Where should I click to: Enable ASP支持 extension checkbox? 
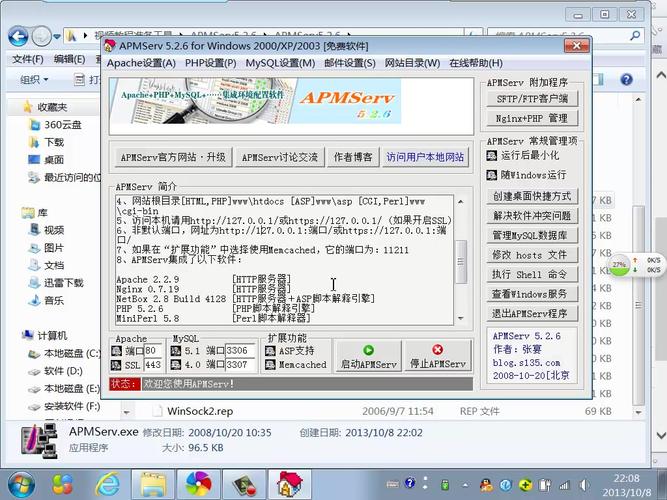270,351
